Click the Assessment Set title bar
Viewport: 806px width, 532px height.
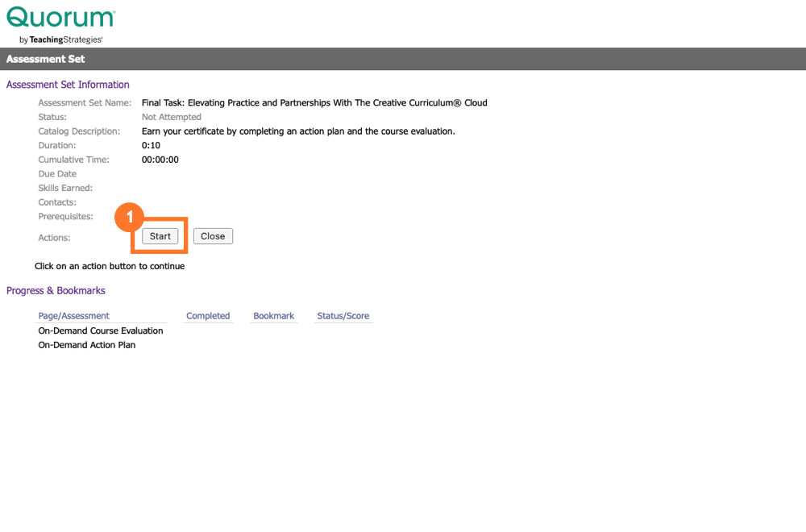click(x=45, y=58)
